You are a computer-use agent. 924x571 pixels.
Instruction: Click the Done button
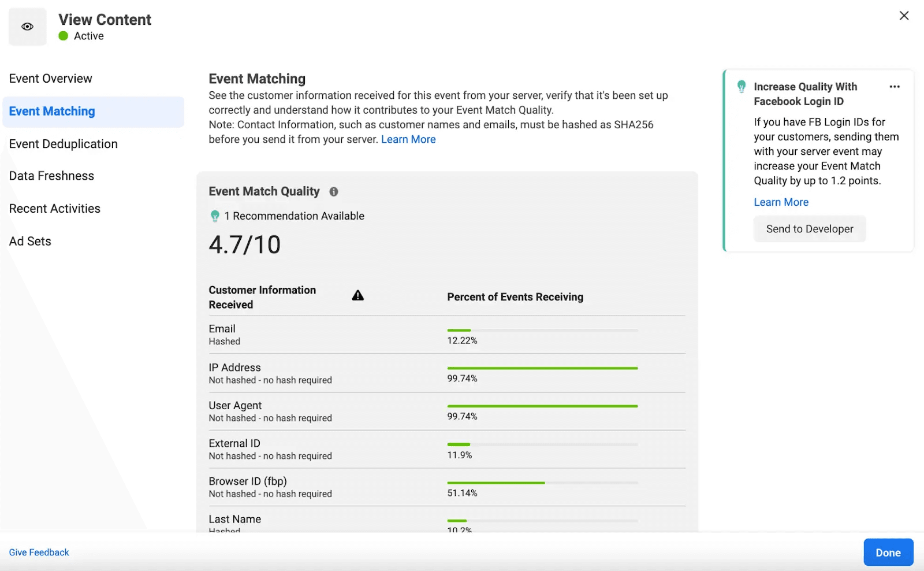pyautogui.click(x=888, y=553)
